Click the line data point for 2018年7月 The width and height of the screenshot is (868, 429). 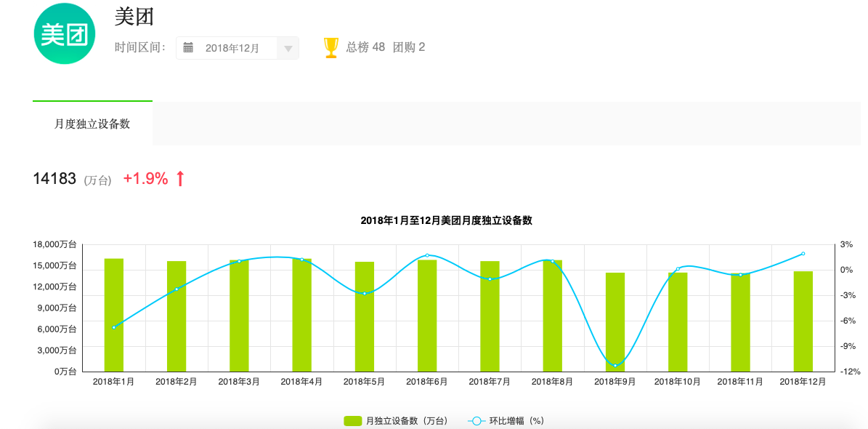[x=490, y=278]
